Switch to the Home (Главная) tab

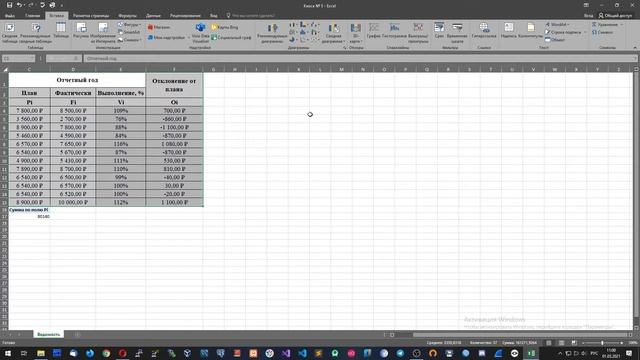click(33, 16)
